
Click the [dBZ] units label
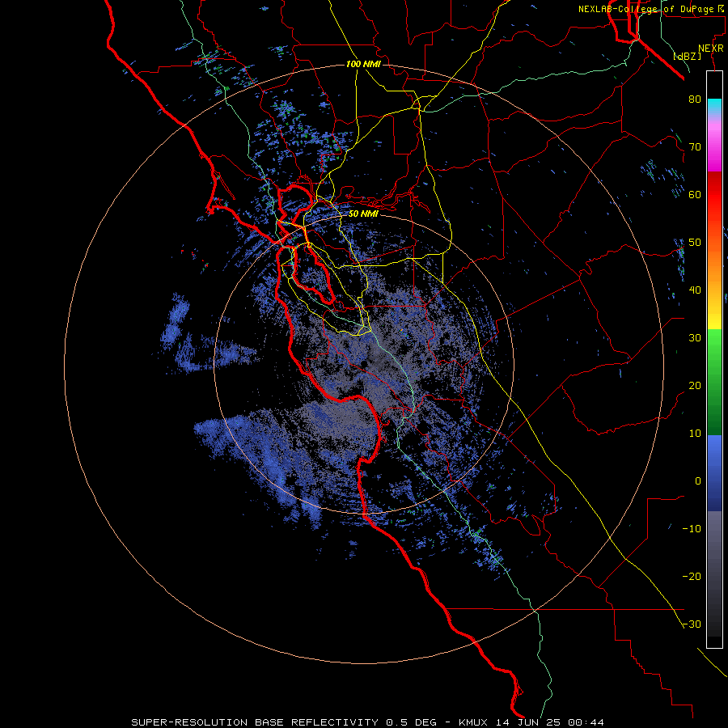pos(687,57)
